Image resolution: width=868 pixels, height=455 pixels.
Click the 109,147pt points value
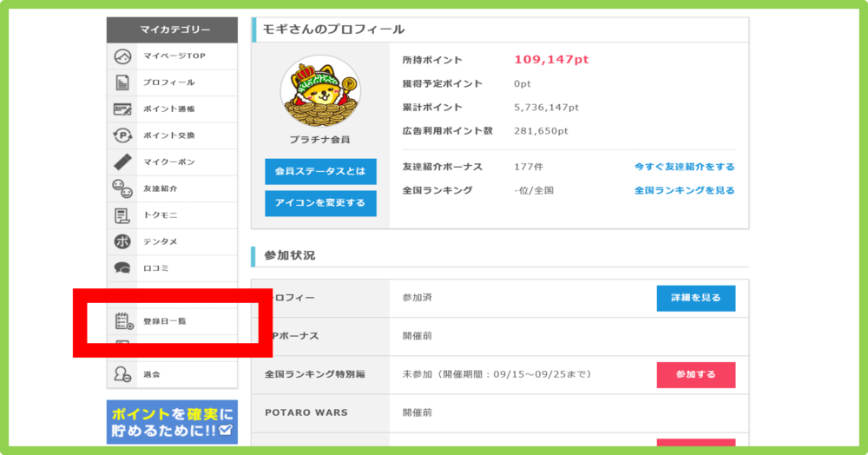551,60
